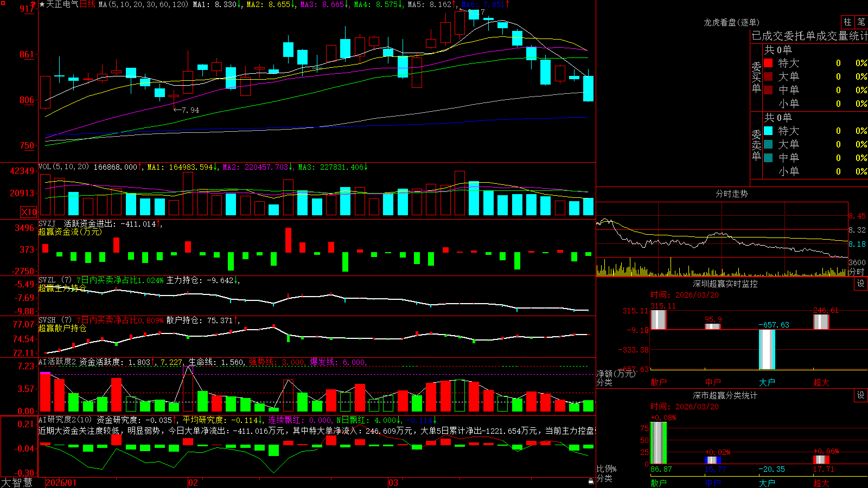Click dark red swatch for 委买单 中单
Screen dimensions: 868x488
tap(768, 89)
